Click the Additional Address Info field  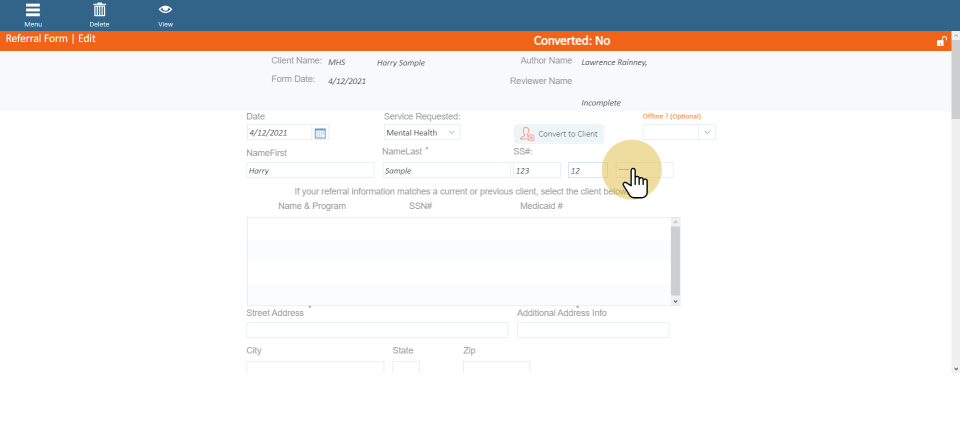point(593,330)
